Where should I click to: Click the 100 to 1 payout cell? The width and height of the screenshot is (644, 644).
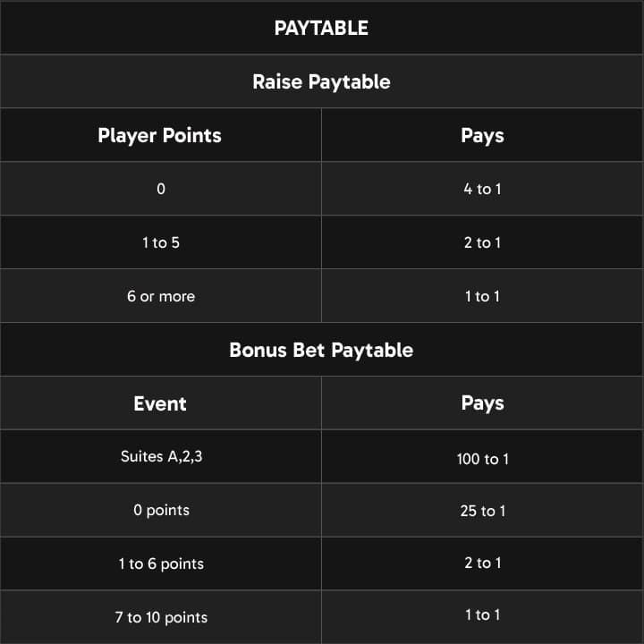pos(482,459)
